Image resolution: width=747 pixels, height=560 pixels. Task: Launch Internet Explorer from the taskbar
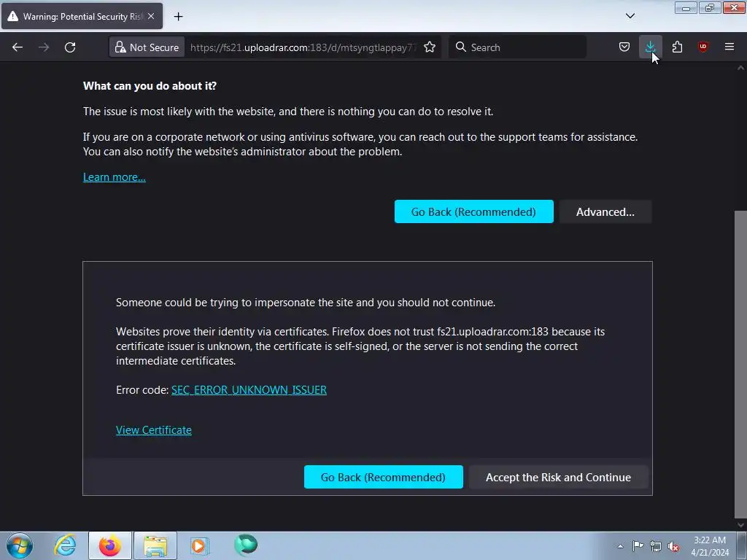pos(65,545)
